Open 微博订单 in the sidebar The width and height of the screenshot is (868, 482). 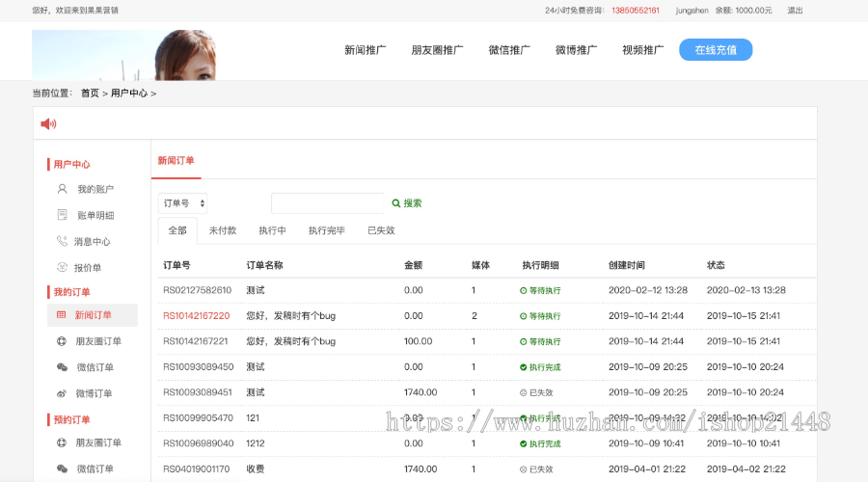(95, 393)
